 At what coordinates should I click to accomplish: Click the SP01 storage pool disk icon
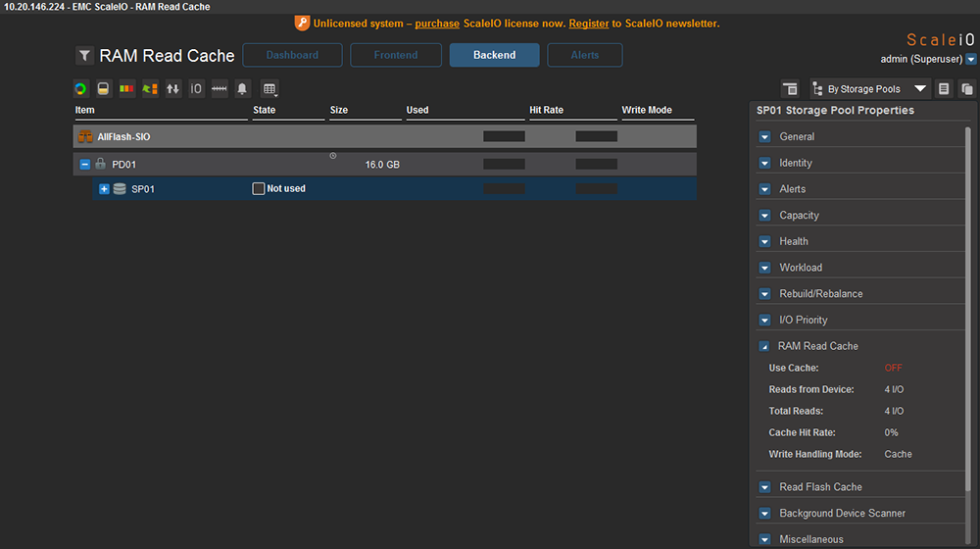(x=120, y=189)
